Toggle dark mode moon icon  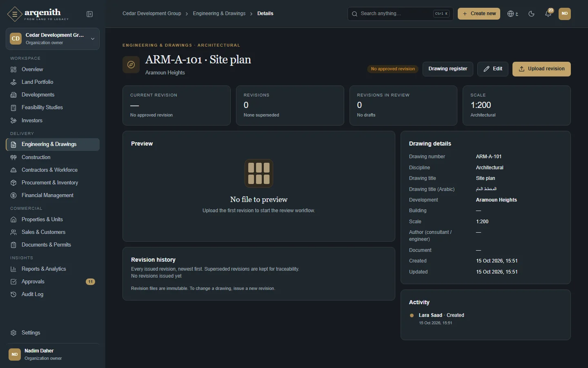tap(531, 13)
